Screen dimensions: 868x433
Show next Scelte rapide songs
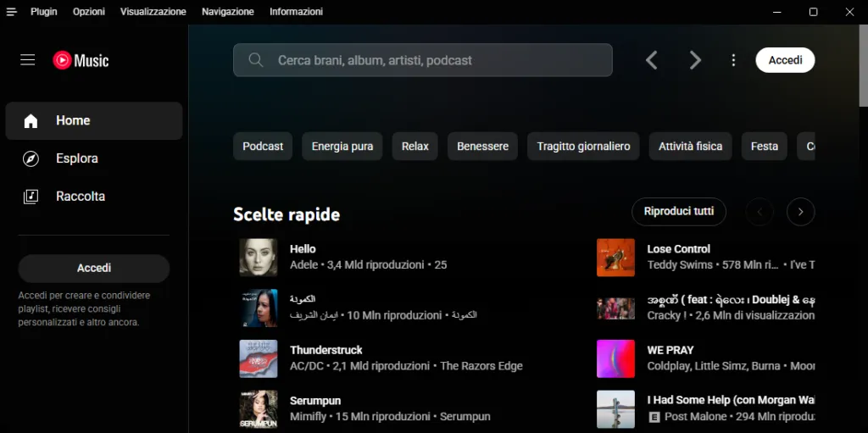(800, 212)
